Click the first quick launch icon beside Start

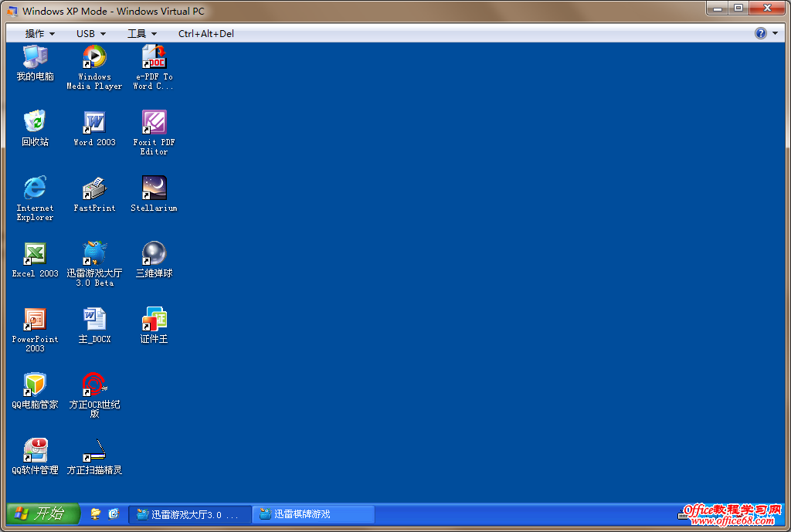tap(95, 513)
